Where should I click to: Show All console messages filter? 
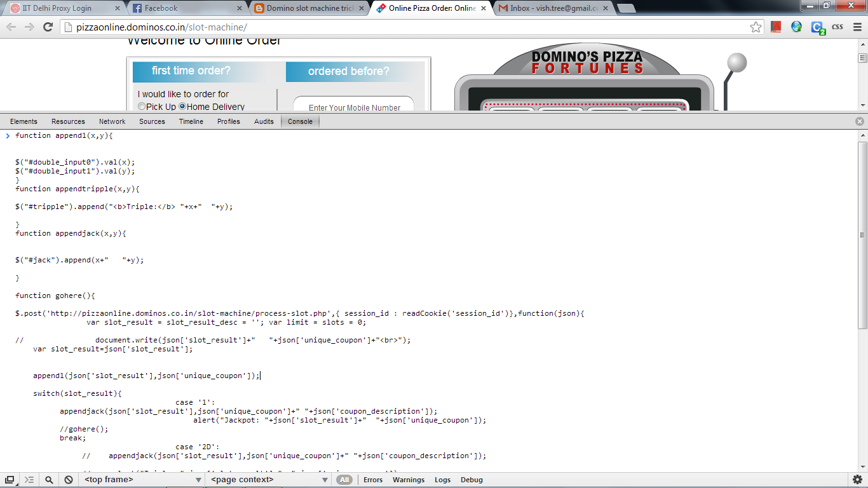tap(344, 480)
